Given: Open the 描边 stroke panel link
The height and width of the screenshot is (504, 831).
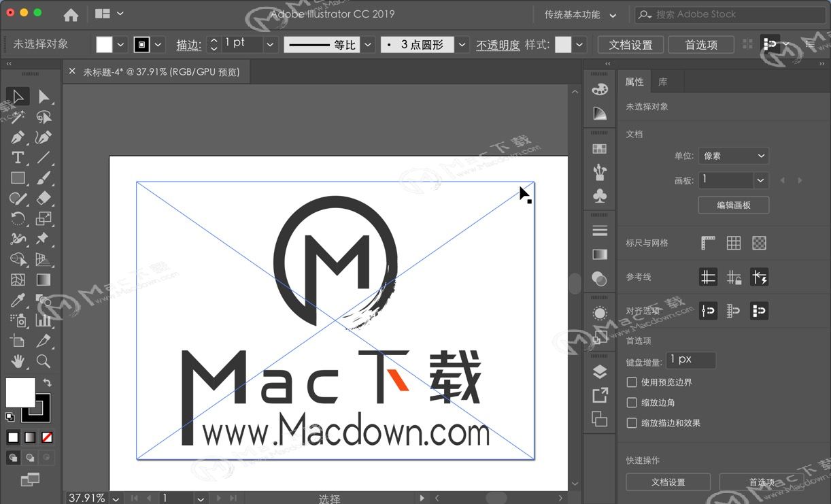Looking at the screenshot, I should 188,45.
